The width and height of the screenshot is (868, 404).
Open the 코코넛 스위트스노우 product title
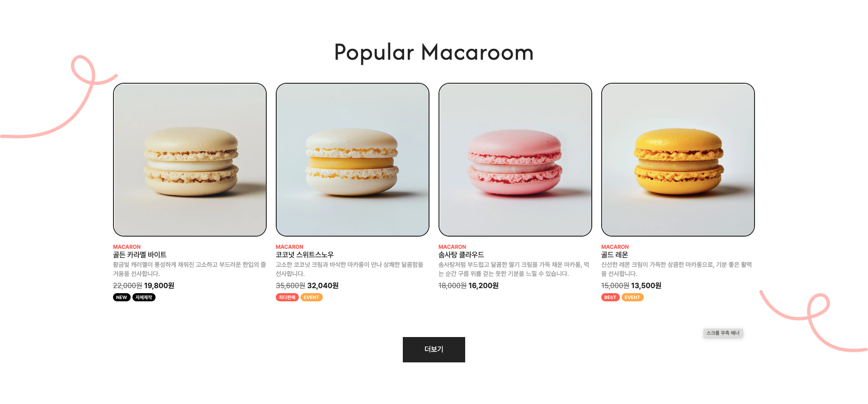tap(305, 255)
